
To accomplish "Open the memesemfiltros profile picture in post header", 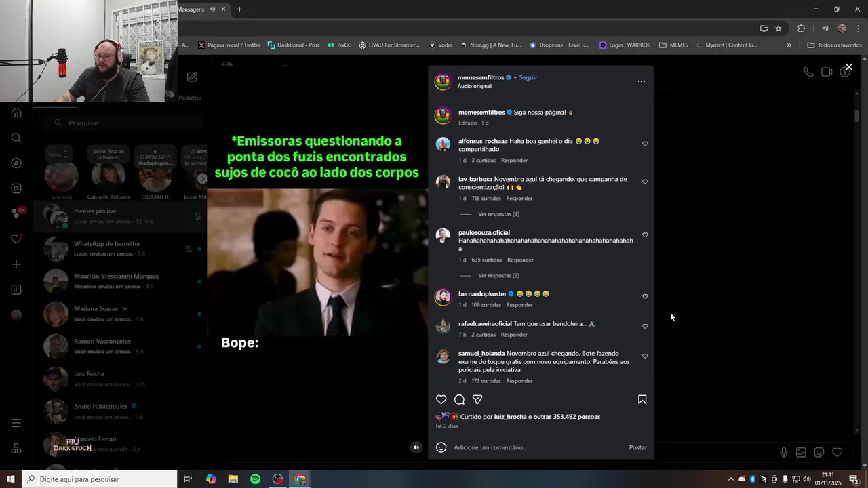I will pos(443,81).
